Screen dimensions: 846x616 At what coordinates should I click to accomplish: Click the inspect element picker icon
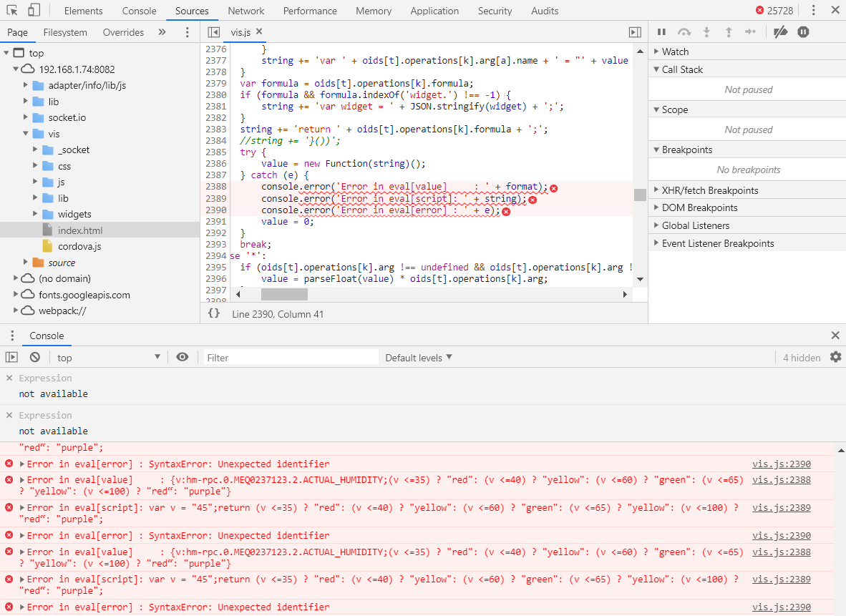[12, 11]
